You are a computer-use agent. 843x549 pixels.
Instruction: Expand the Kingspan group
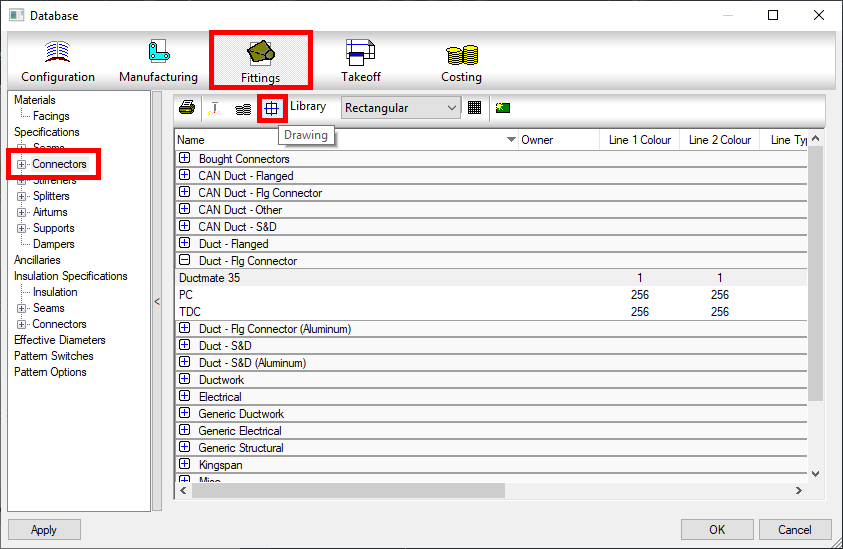(x=184, y=464)
